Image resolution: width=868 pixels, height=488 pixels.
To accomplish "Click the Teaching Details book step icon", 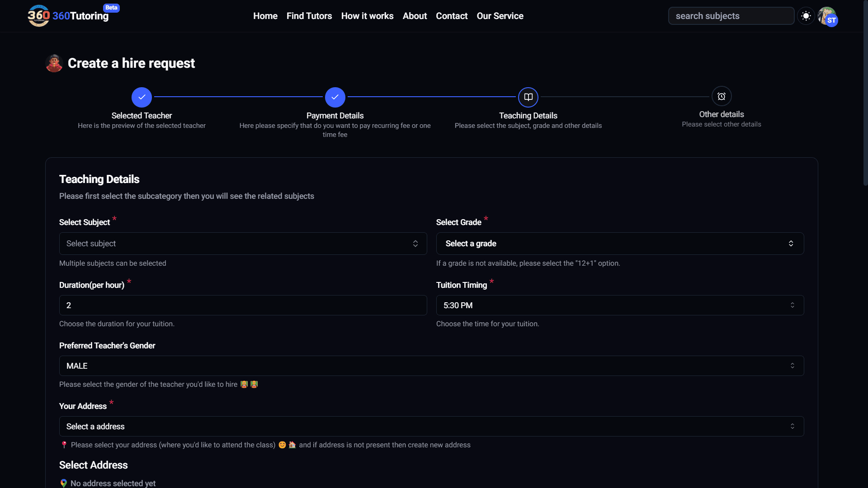I will 528,97.
